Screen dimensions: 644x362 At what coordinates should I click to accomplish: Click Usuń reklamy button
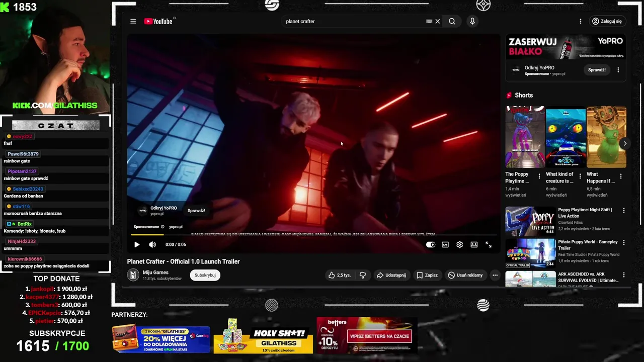coord(465,275)
